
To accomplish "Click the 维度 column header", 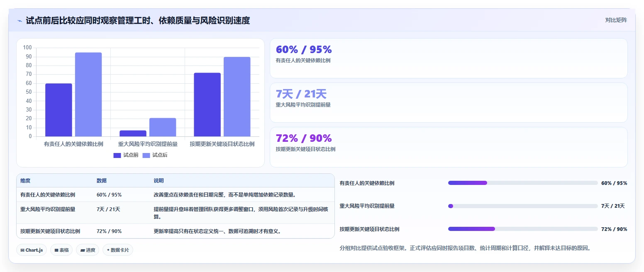I will point(25,181).
